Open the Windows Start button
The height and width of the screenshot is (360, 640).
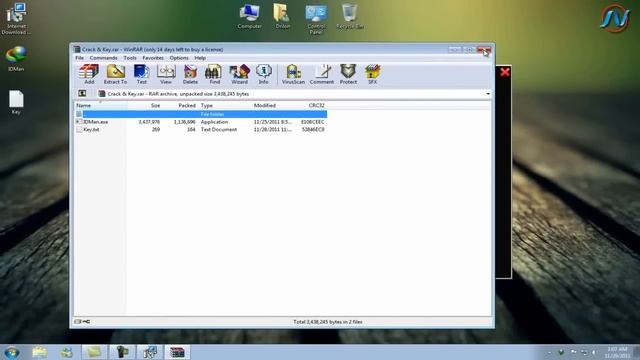point(12,352)
